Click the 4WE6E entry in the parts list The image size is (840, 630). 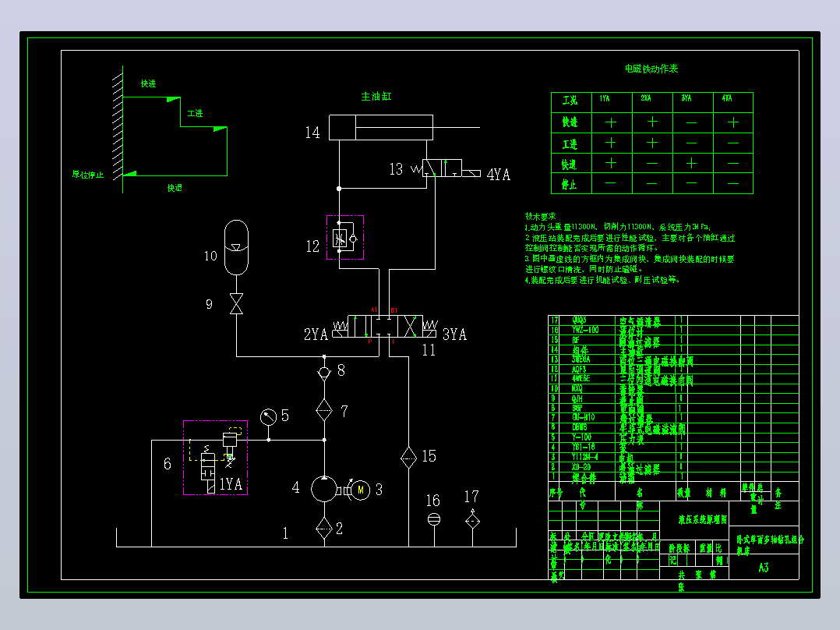point(581,378)
